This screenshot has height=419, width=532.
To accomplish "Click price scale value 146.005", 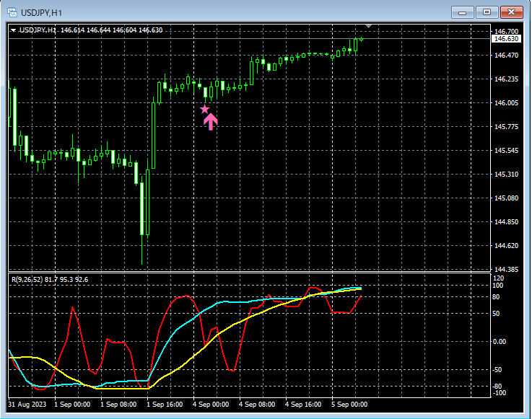I will [x=506, y=102].
